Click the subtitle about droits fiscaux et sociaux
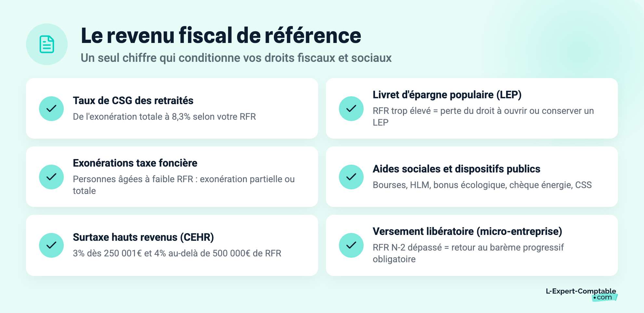The image size is (644, 313). click(x=236, y=58)
